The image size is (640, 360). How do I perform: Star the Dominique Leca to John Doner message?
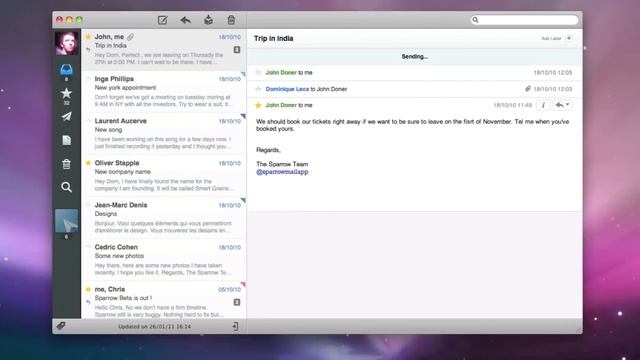(258, 89)
